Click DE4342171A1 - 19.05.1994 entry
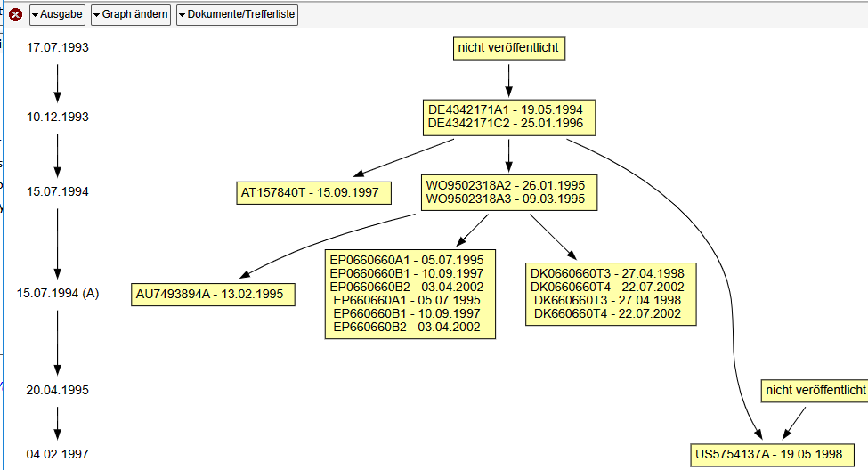 pos(506,109)
